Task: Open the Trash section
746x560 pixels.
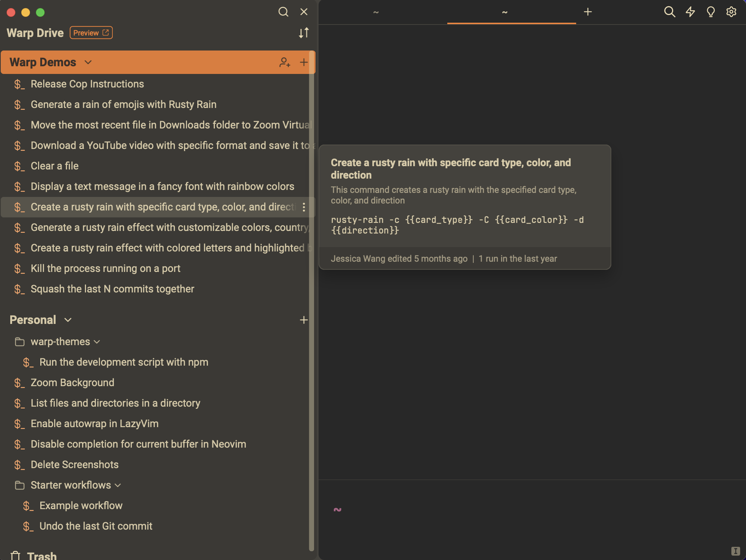Action: [x=41, y=556]
